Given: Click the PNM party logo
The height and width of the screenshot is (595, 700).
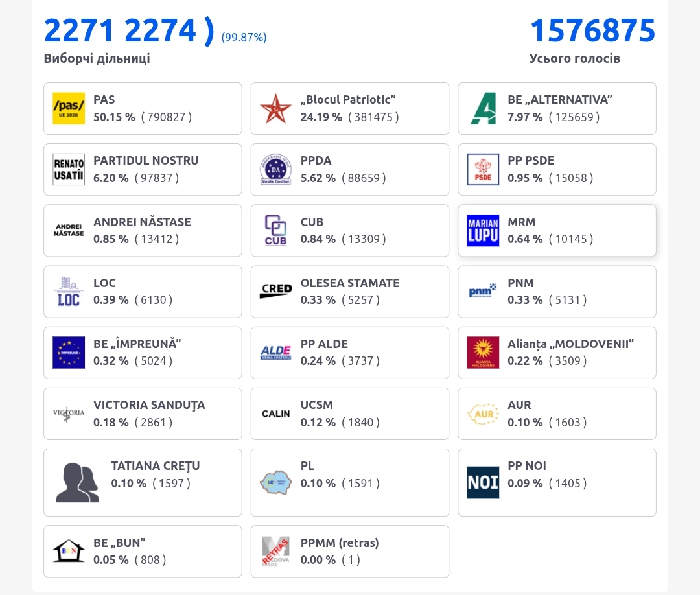Looking at the screenshot, I should click(x=483, y=291).
